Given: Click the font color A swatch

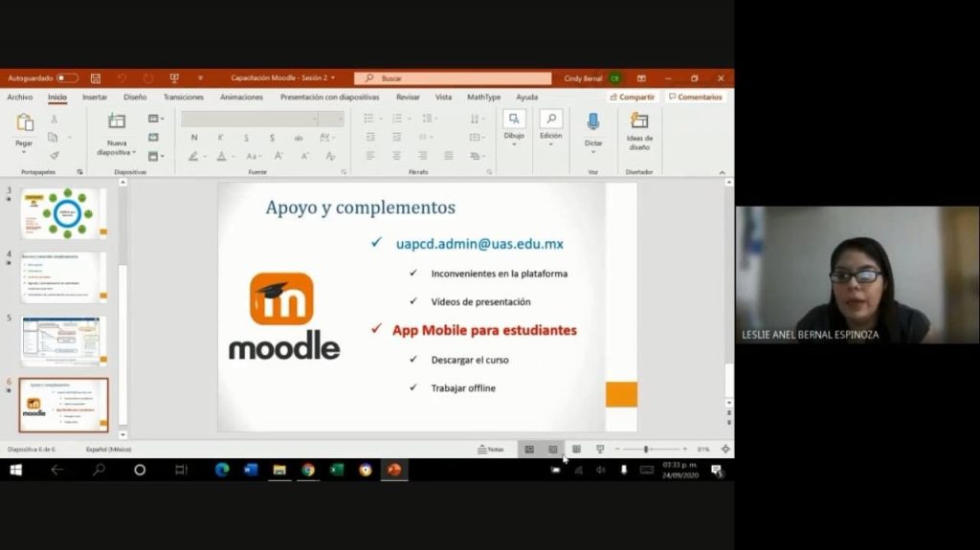Looking at the screenshot, I should [x=221, y=156].
